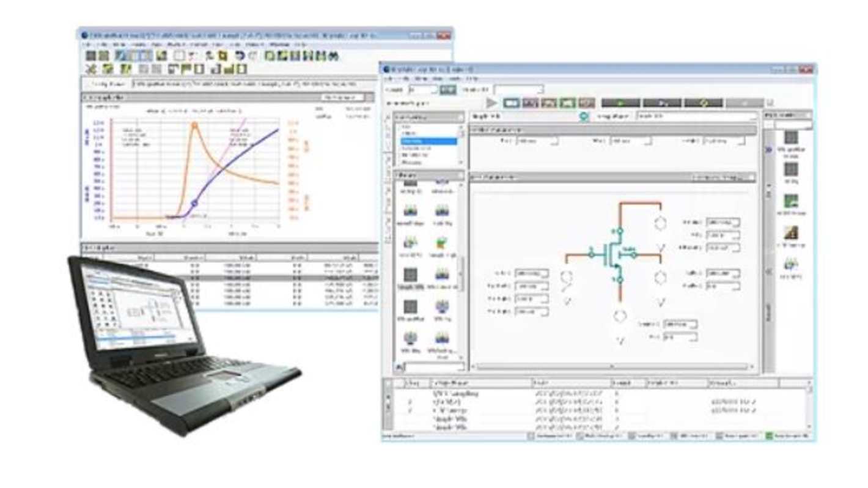868x488 pixels.
Task: Click the horizontal scrollbar beneath the transistor schematic
Action: (x=612, y=367)
